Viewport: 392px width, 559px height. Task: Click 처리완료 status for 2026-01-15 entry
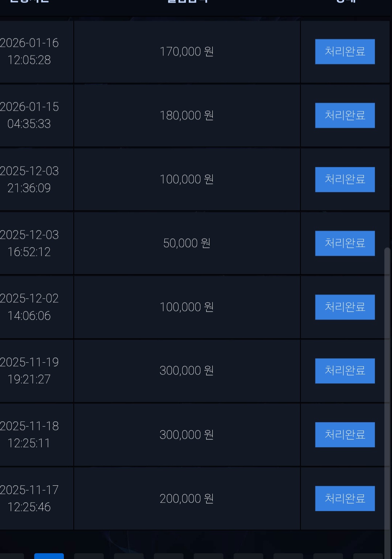tap(345, 115)
